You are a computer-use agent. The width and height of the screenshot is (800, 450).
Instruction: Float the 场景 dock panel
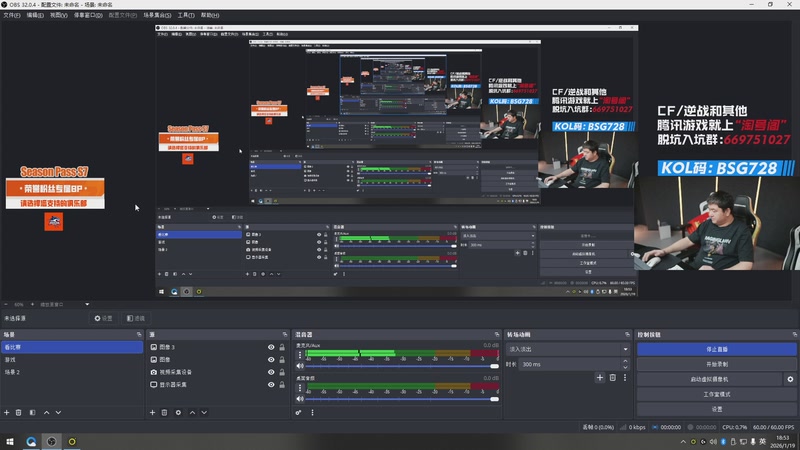139,335
